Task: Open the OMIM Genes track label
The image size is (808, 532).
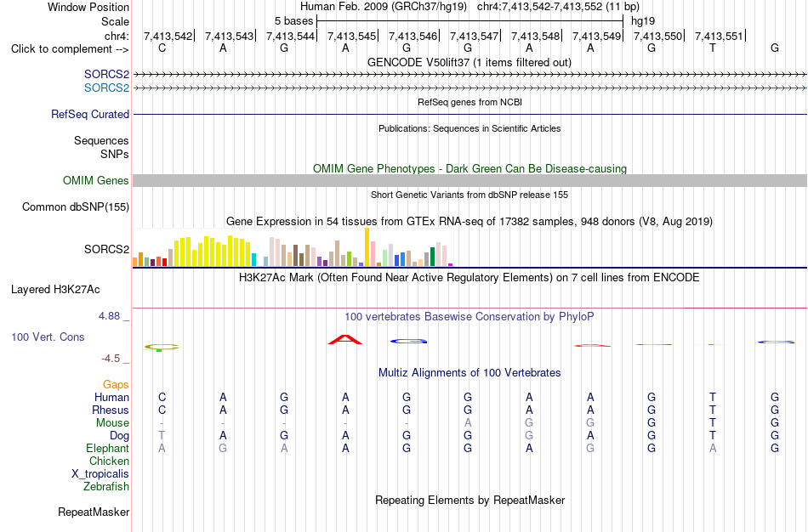Action: click(96, 181)
